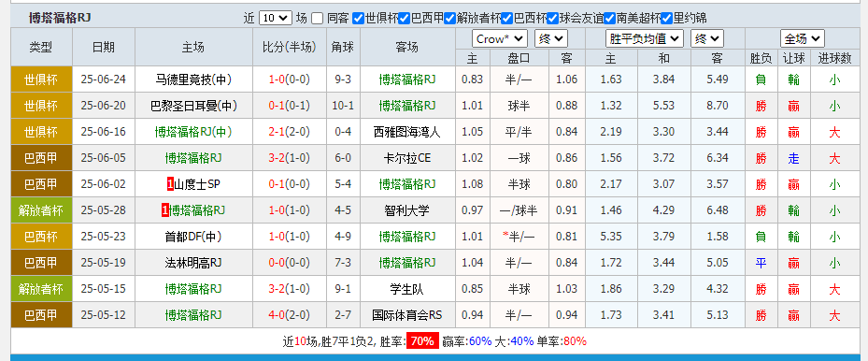Open the 终 dropdown next to Crow*
Viewport: 868px width, 361px height.
pos(551,38)
